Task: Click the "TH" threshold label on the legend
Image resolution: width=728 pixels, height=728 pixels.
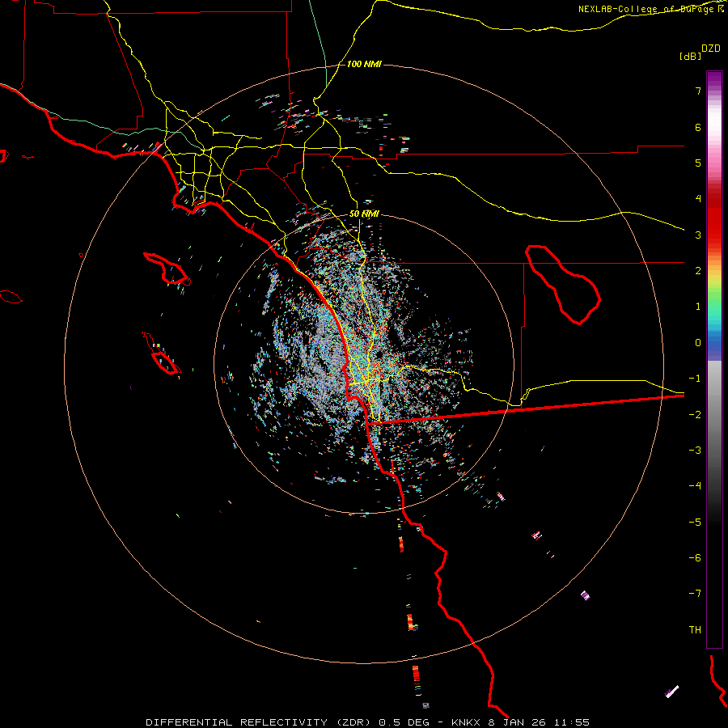Action: tap(695, 630)
